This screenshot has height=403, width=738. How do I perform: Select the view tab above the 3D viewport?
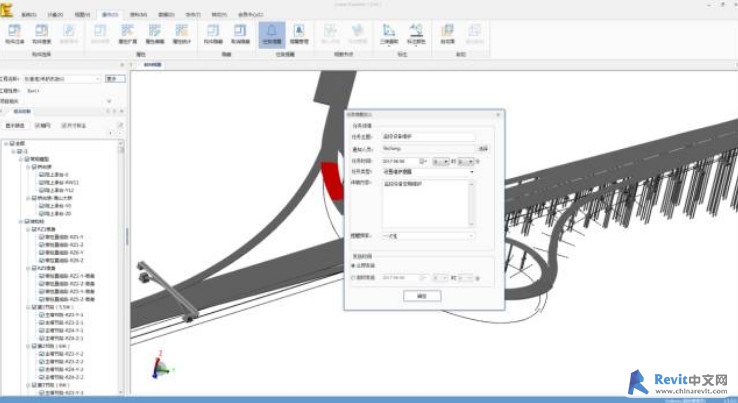pyautogui.click(x=152, y=64)
